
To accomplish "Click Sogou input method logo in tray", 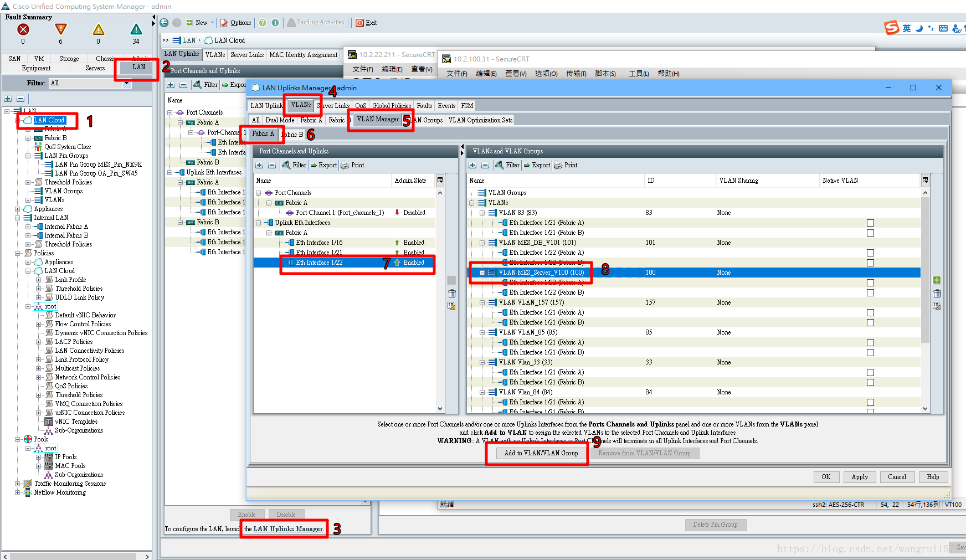I will pos(891,28).
